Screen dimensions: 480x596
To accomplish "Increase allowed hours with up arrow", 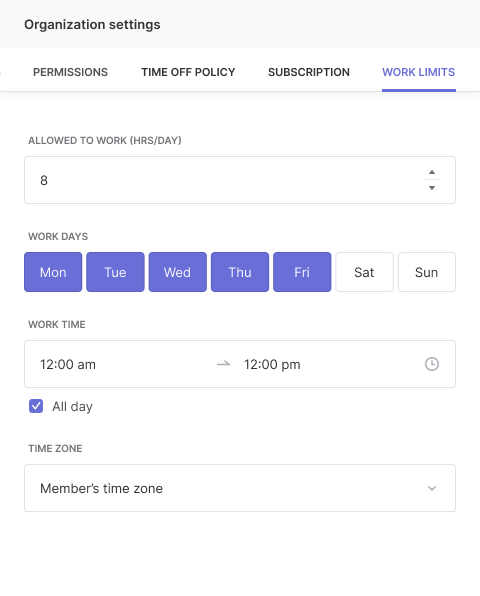I will click(x=432, y=172).
